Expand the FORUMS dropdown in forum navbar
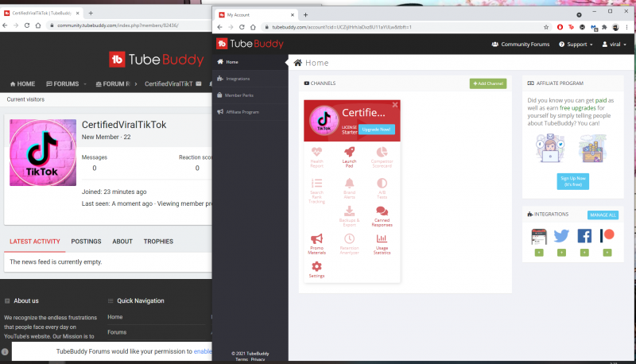Viewport: 636px width, 364px height. tap(66, 83)
